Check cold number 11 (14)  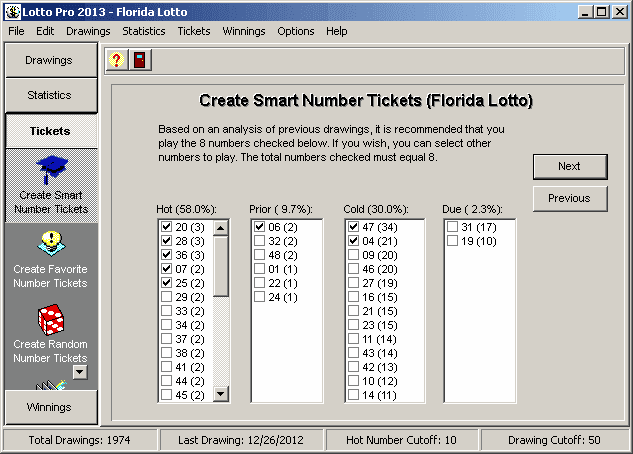tap(354, 339)
